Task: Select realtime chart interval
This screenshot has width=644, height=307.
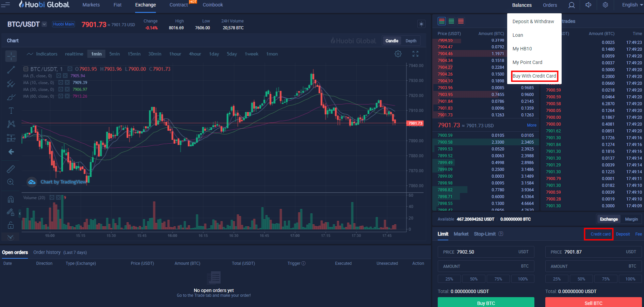Action: click(74, 54)
